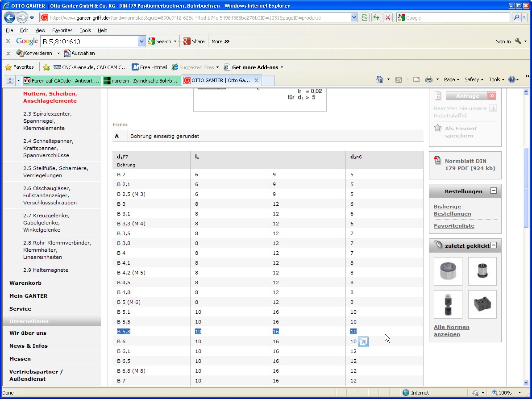The height and width of the screenshot is (399, 532).
Task: Click the browser Back arrow button
Action: click(9, 17)
